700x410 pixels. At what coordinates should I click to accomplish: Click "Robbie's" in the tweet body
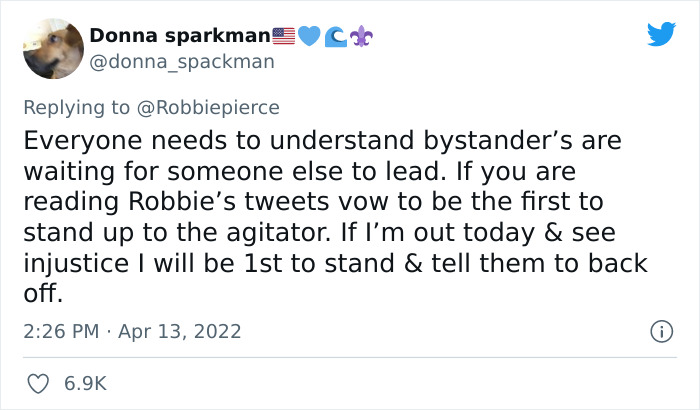pyautogui.click(x=183, y=201)
